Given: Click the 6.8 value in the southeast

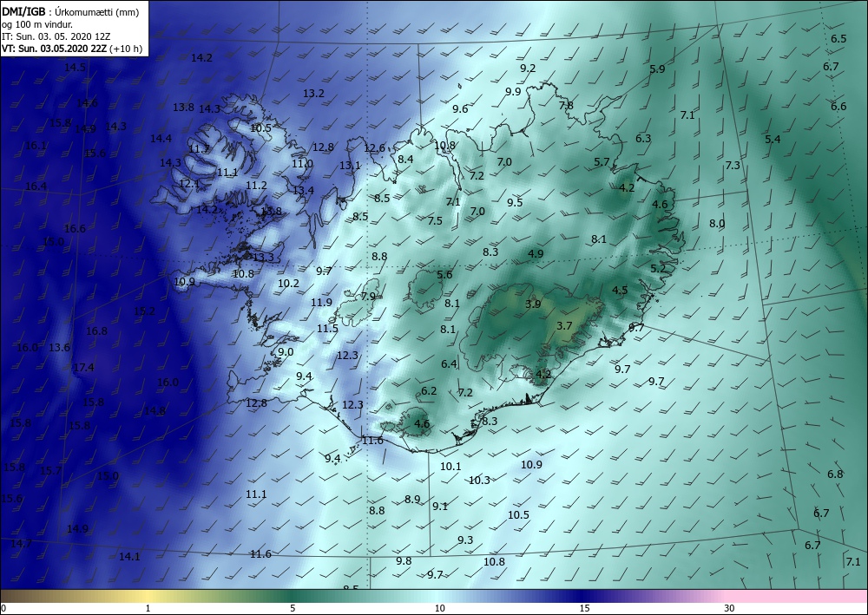Looking at the screenshot, I should pos(835,474).
